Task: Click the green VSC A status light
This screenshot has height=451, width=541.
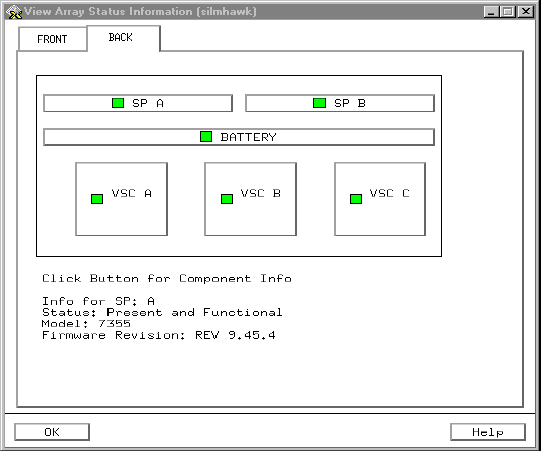Action: click(97, 199)
